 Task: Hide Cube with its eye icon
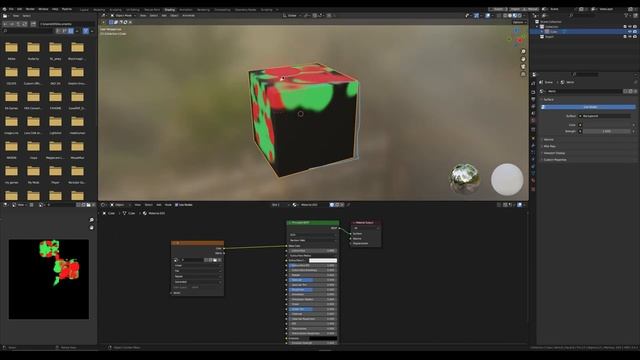(630, 31)
